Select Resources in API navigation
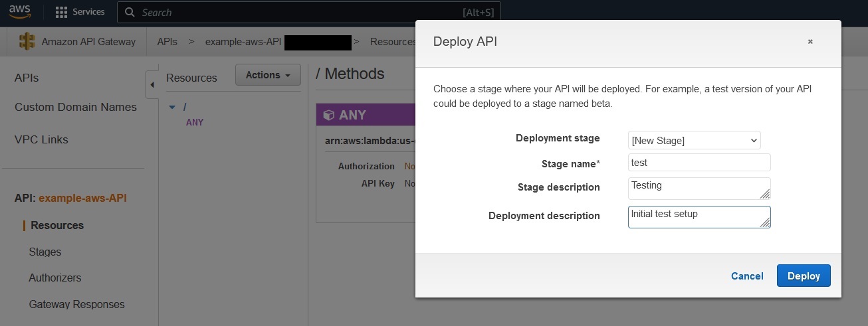Screen dimensions: 868x326 pyautogui.click(x=57, y=225)
